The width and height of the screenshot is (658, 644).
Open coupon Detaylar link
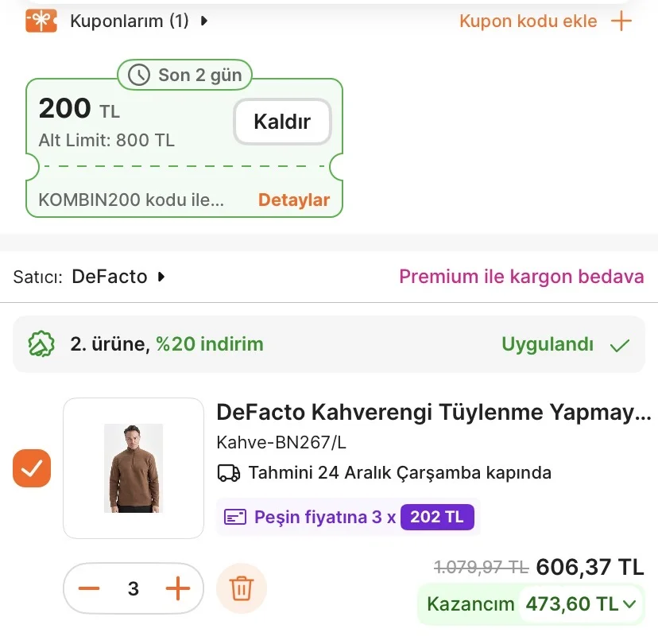coord(293,200)
